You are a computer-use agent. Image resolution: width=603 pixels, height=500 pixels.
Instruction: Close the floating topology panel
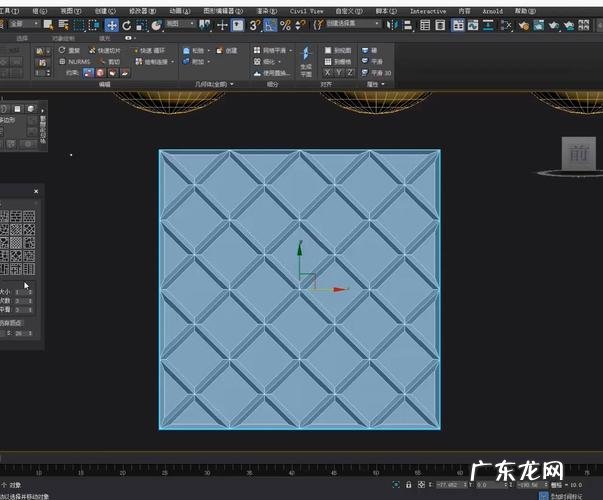37,191
